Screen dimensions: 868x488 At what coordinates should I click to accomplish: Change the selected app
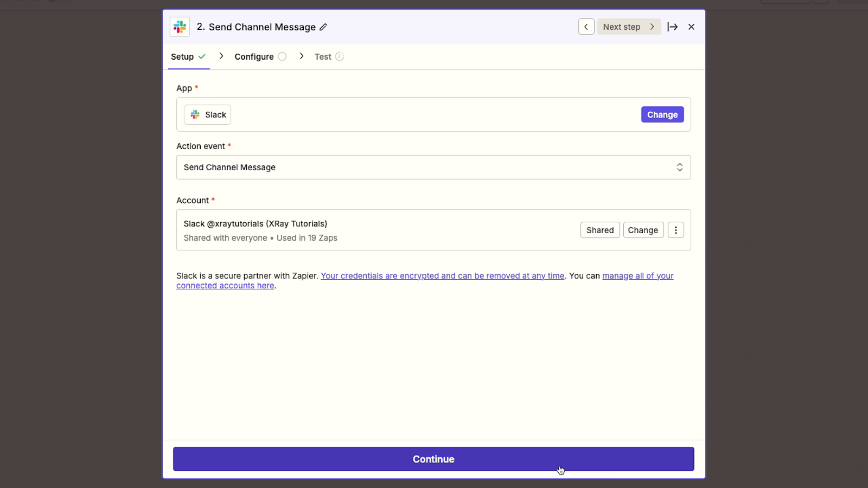(x=662, y=114)
